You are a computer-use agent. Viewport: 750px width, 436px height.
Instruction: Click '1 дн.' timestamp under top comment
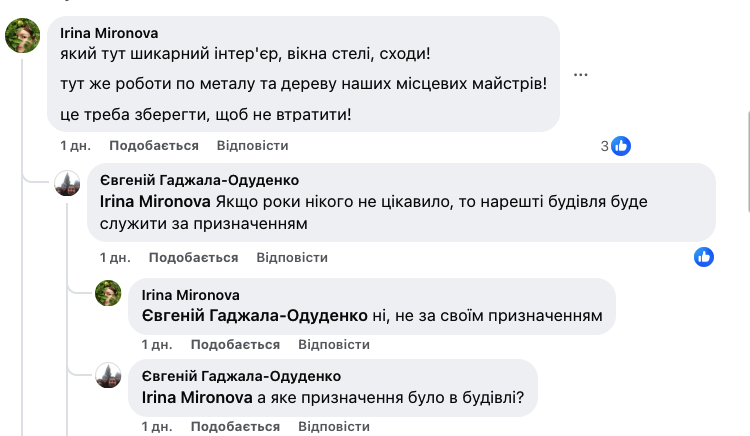coord(75,146)
